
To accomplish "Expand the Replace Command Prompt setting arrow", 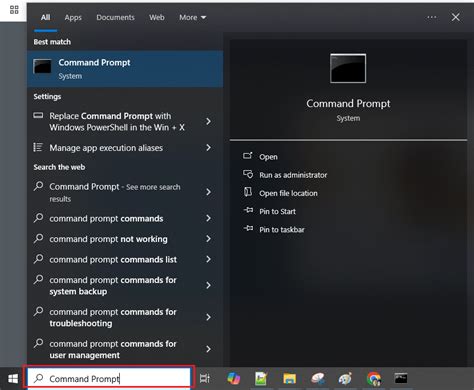I will pos(209,121).
